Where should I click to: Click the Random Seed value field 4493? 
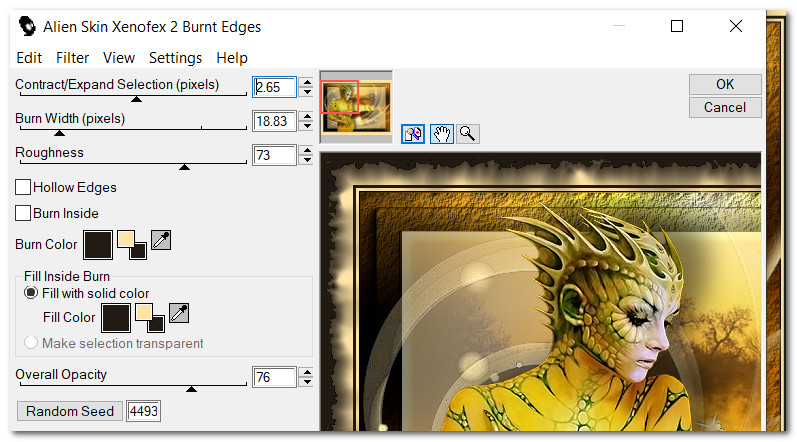coord(143,411)
